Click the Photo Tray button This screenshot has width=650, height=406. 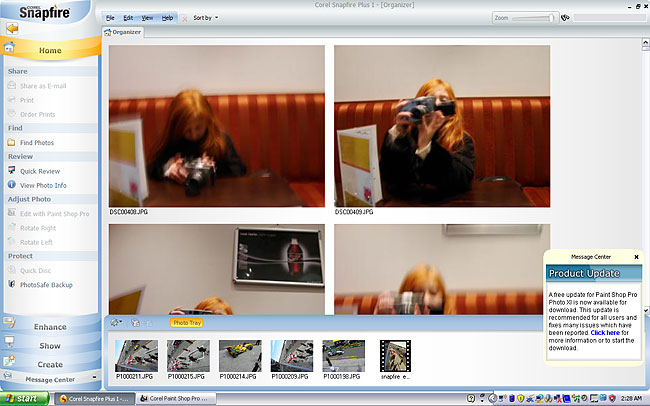(x=185, y=323)
